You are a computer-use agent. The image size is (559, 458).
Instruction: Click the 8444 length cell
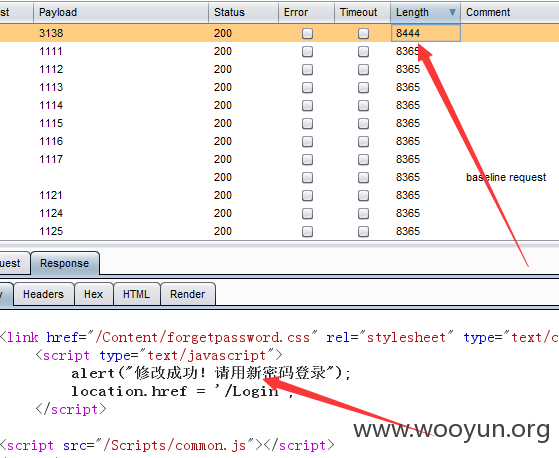426,33
